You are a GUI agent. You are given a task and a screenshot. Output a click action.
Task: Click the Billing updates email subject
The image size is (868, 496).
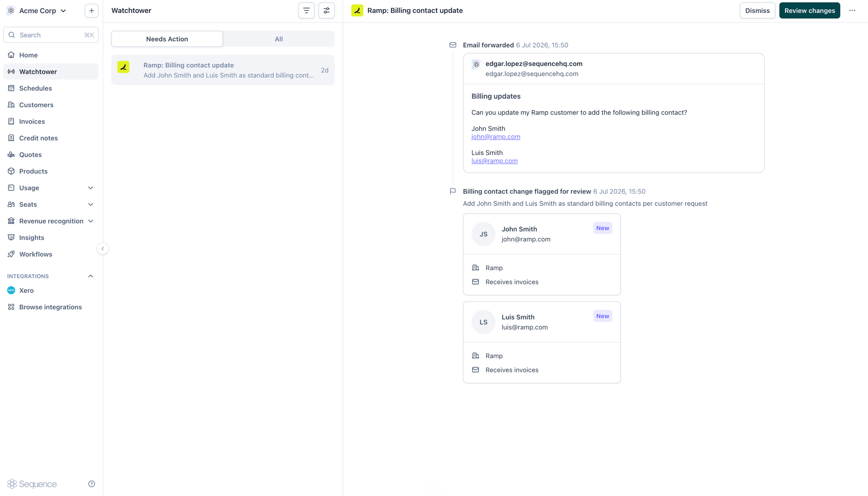coord(496,96)
